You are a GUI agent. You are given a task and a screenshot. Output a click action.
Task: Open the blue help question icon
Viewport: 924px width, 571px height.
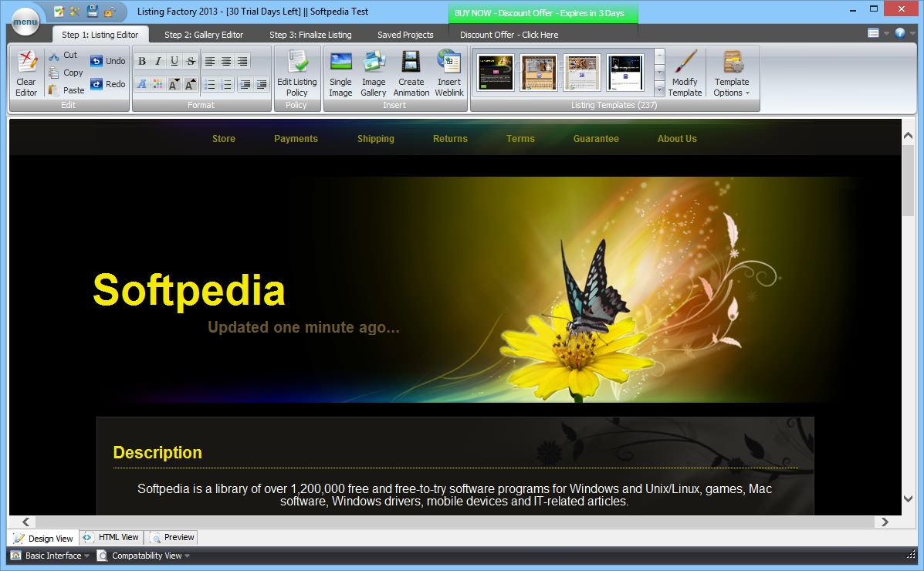tap(900, 33)
